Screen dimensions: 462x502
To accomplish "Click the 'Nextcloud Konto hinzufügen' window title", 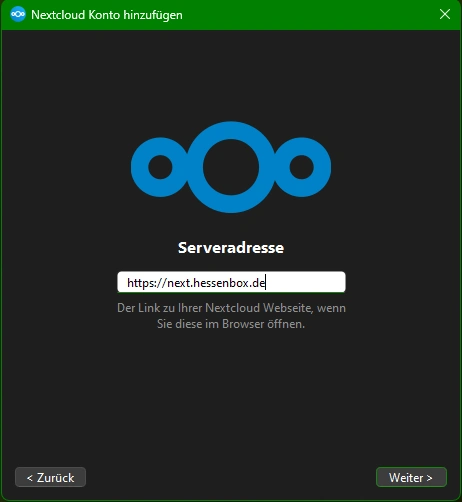I will point(107,15).
